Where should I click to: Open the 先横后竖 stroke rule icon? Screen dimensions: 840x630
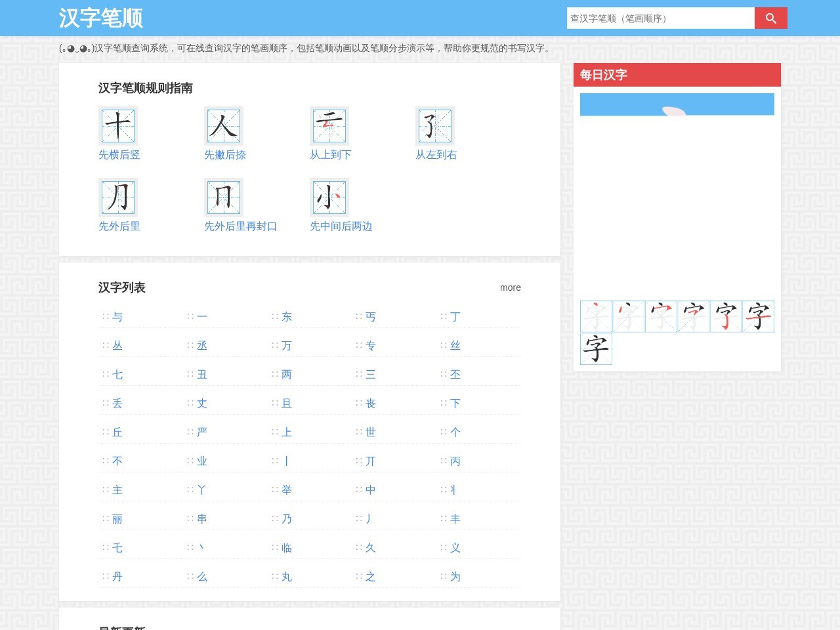coord(118,125)
